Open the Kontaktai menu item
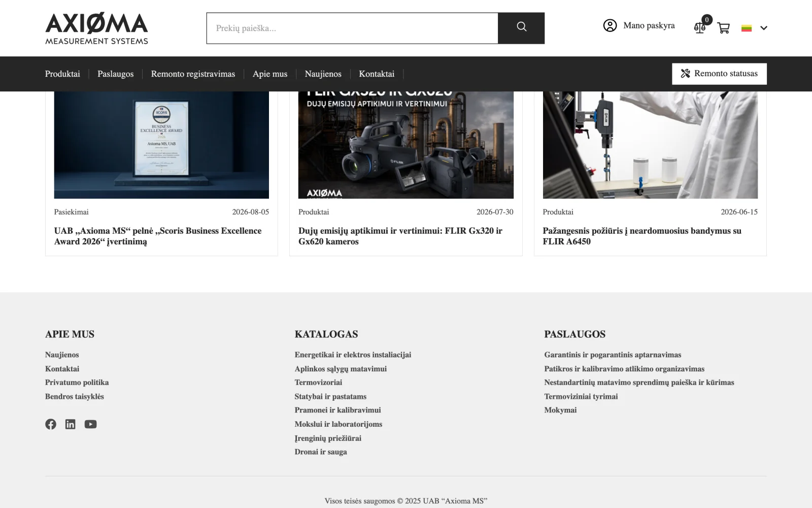The width and height of the screenshot is (812, 508). click(x=377, y=74)
